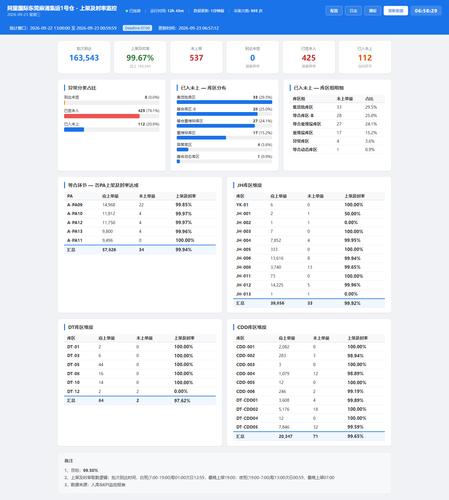Image resolution: width=449 pixels, height=500 pixels.
Task: Open the 配置 button in header
Action: coord(334,11)
